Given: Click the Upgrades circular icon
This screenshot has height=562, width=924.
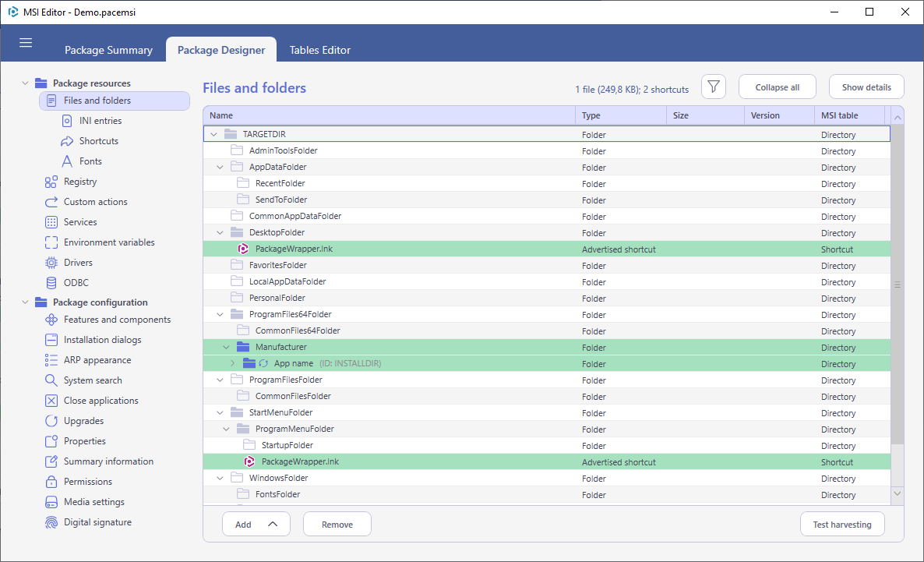Looking at the screenshot, I should (51, 421).
